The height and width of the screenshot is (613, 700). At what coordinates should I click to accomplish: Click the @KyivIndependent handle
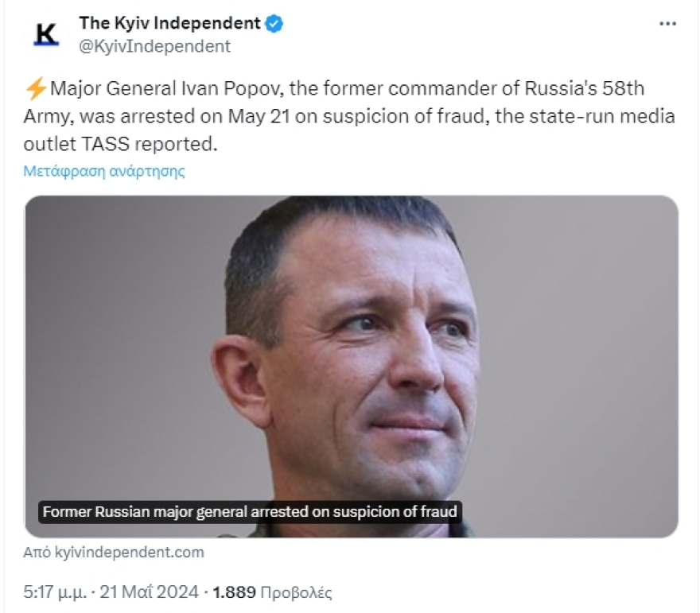click(154, 46)
